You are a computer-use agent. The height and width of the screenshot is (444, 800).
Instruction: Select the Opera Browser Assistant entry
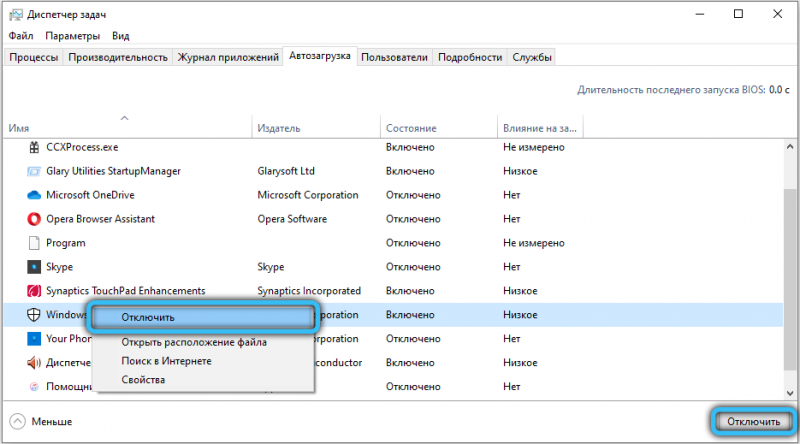tap(100, 219)
